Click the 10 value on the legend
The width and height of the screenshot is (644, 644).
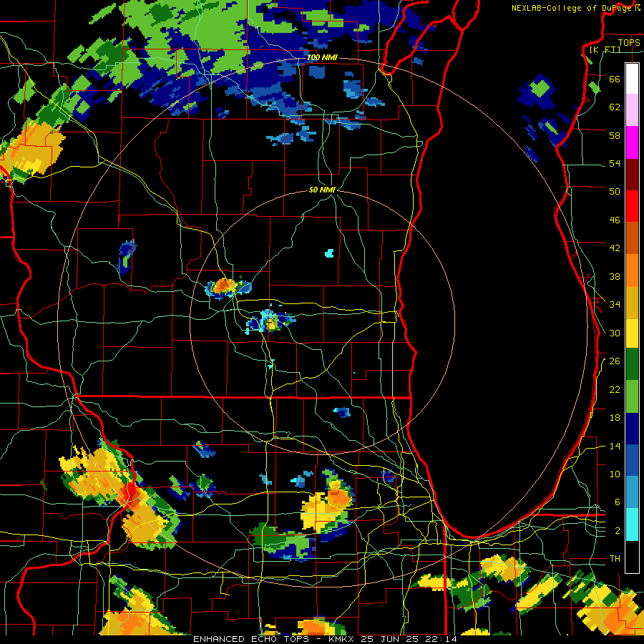(615, 474)
